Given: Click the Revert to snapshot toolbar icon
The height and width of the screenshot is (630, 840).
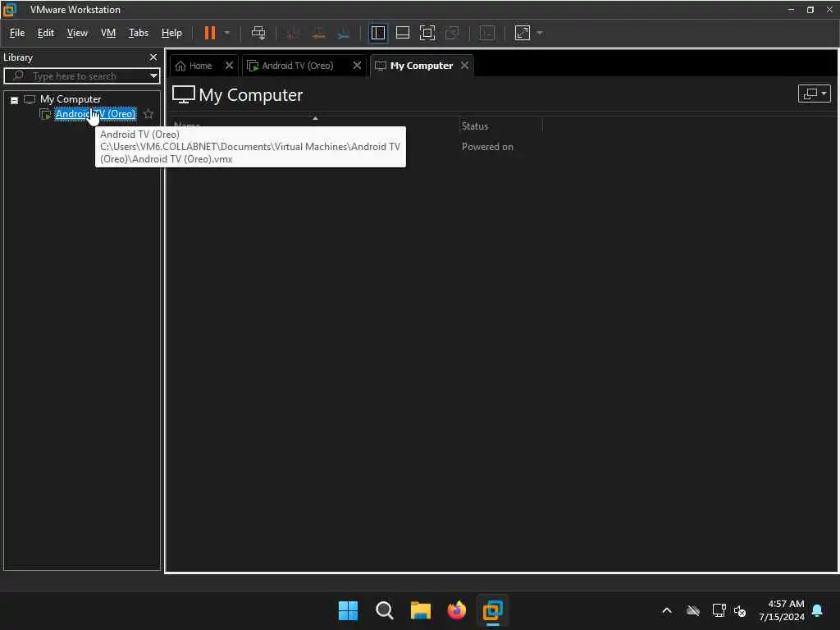Looking at the screenshot, I should click(318, 33).
